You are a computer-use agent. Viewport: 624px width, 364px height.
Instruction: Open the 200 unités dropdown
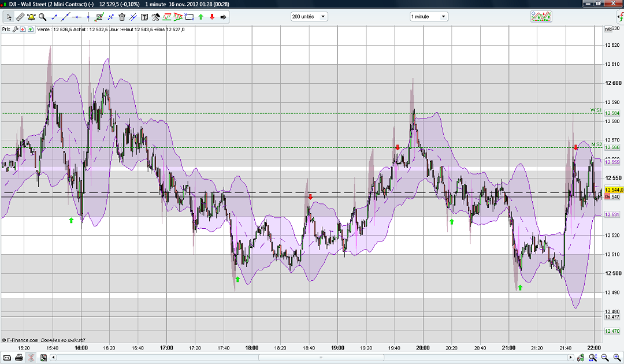click(x=309, y=17)
